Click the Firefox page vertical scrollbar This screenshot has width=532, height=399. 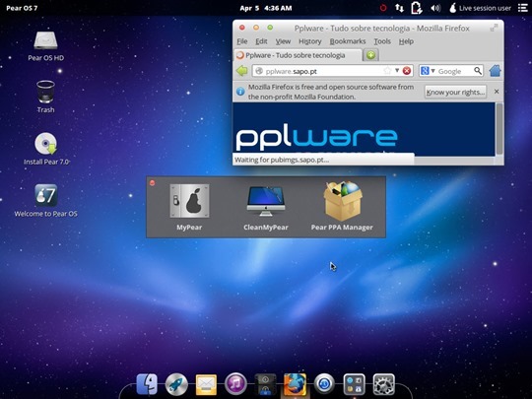499,129
